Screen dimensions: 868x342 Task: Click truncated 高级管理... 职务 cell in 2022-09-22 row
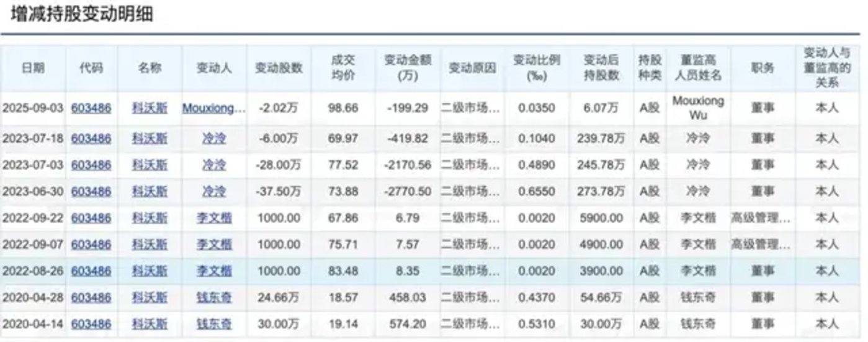[x=761, y=218]
